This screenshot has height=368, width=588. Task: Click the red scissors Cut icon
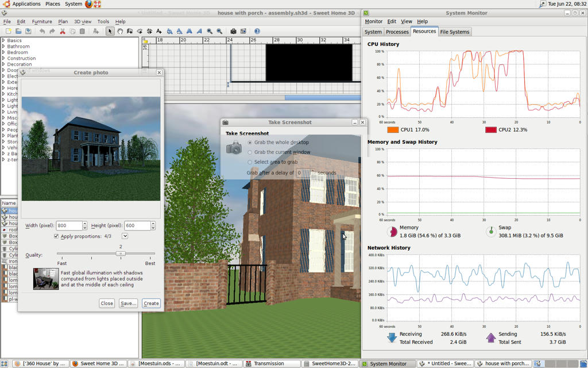tap(62, 31)
